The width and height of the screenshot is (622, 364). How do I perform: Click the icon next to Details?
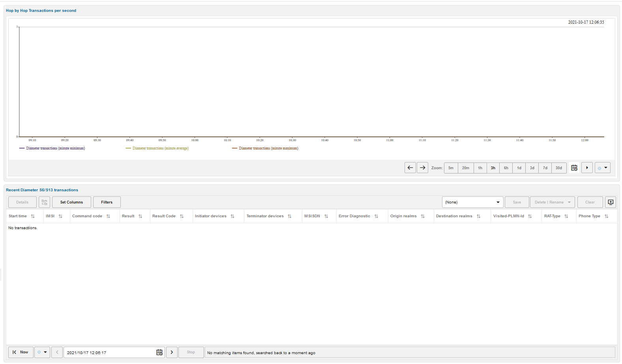(x=44, y=202)
